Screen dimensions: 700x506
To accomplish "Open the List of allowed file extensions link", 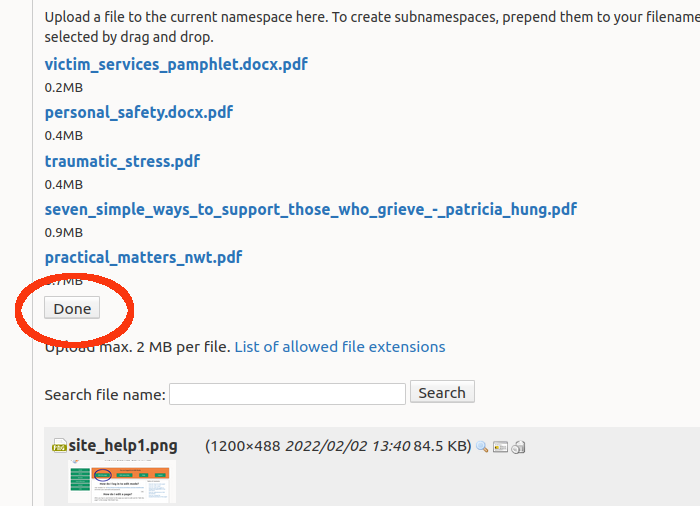I will tap(340, 347).
